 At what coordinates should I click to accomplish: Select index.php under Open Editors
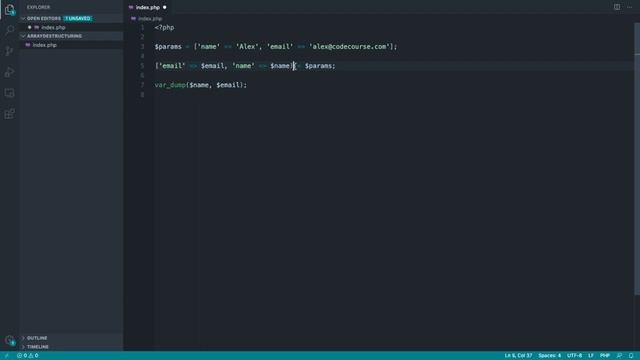71,27
